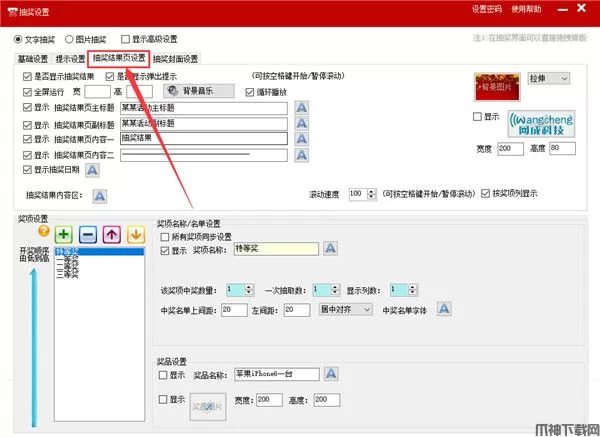
Task: Toggle 显示 checkbox next to 奖项名称
Action: (165, 251)
